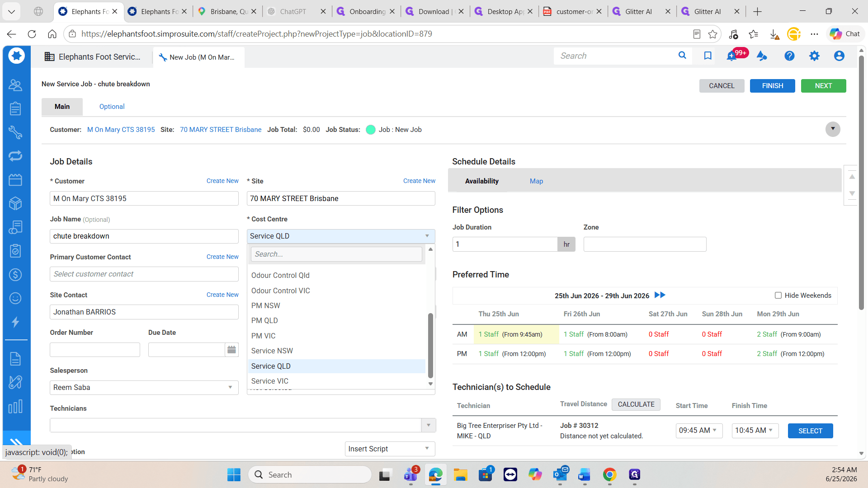Switch to the Optional tab
Image resolution: width=868 pixels, height=488 pixels.
[112, 107]
